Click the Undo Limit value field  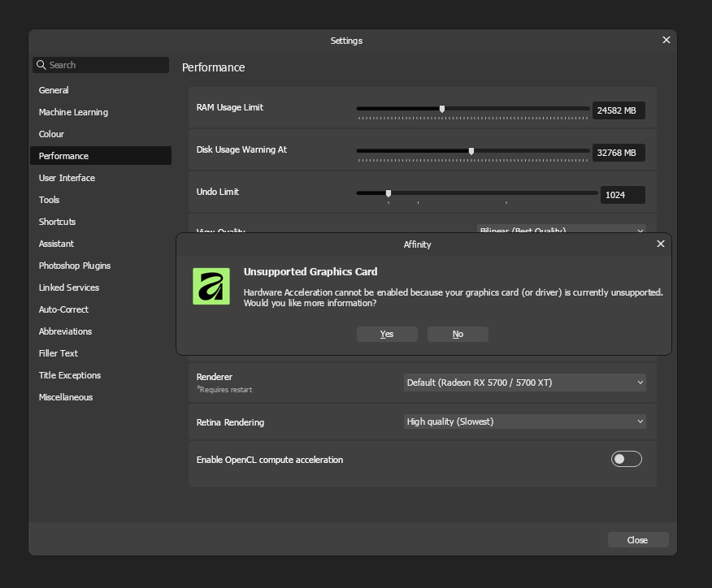pos(622,195)
